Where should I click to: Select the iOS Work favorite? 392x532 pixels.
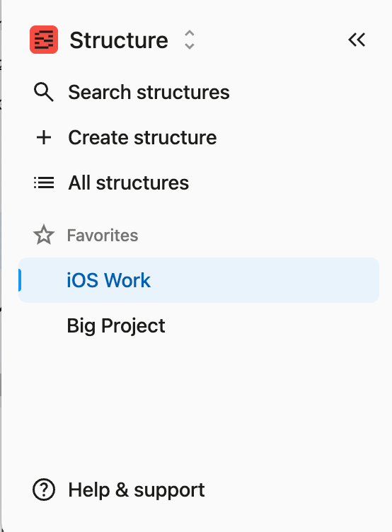pos(199,280)
